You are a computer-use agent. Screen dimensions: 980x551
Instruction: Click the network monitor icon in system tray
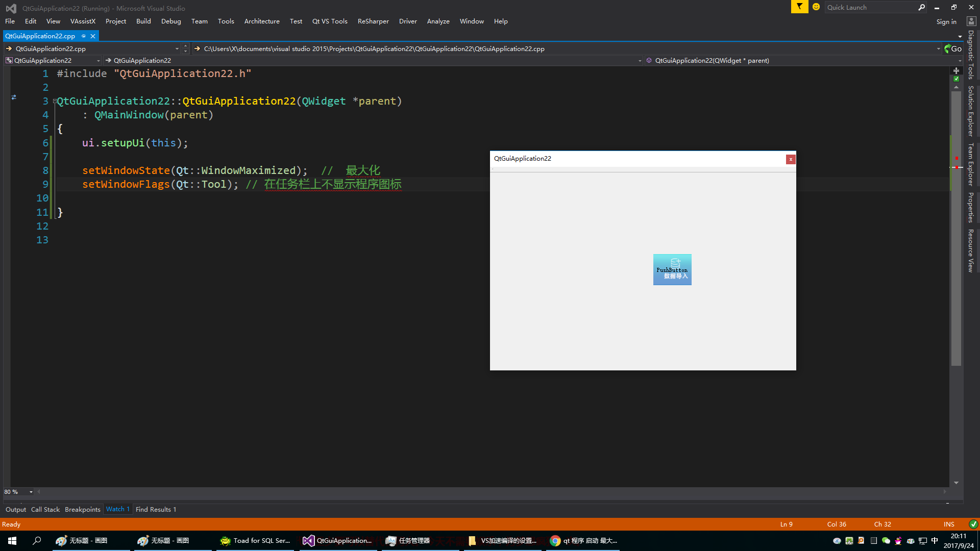click(923, 541)
